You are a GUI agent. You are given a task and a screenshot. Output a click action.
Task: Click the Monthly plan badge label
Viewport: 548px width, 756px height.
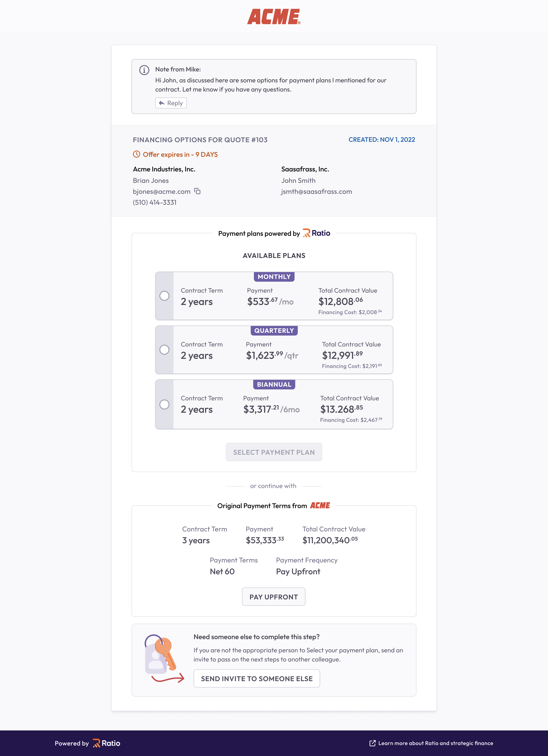click(274, 277)
